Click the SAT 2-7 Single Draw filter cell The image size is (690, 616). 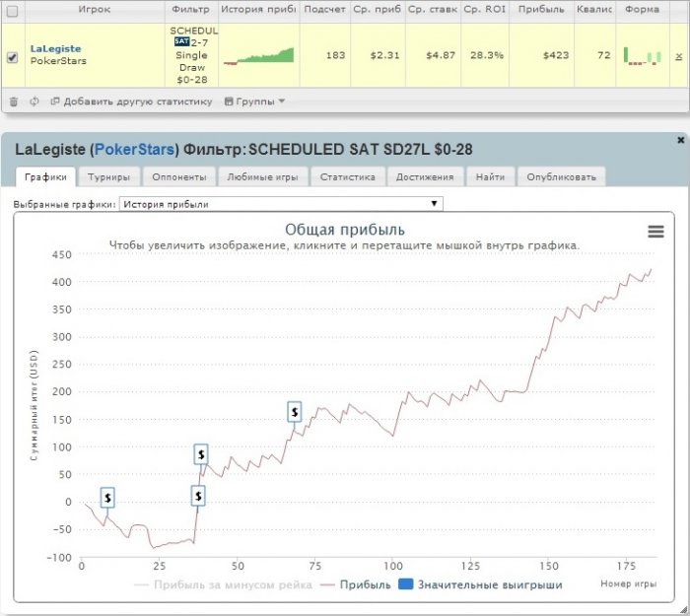pyautogui.click(x=191, y=55)
